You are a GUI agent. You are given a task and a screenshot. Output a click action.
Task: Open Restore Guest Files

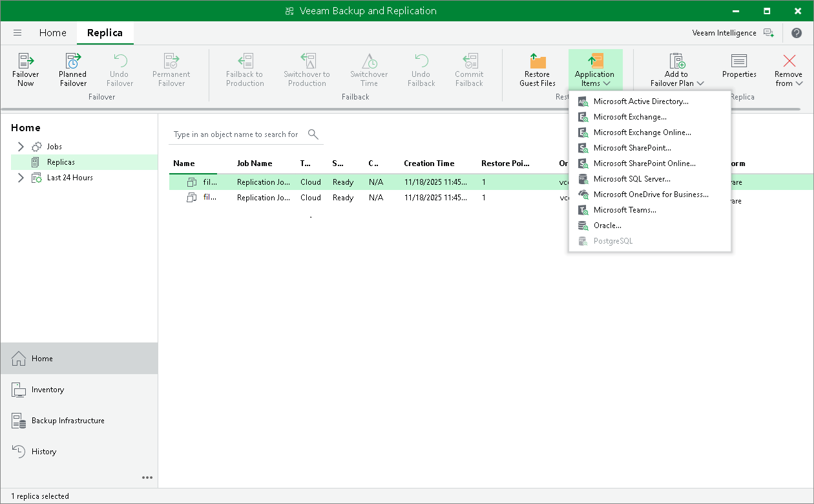point(537,70)
